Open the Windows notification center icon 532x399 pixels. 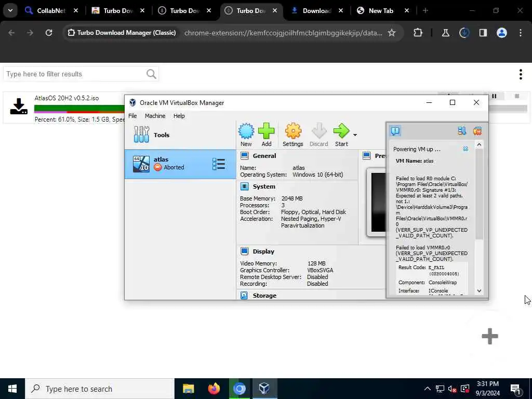coord(516,389)
